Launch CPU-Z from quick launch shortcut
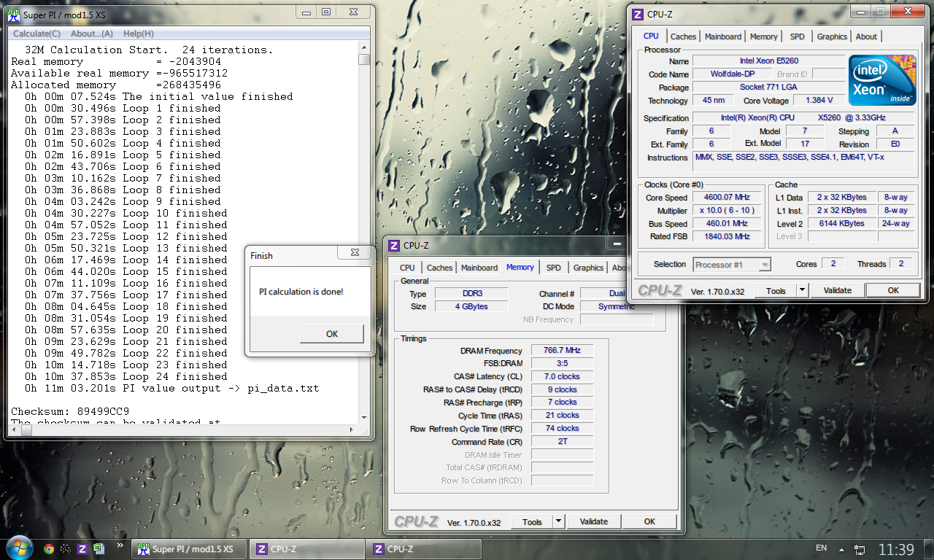Viewport: 934px width, 560px height. point(83,549)
